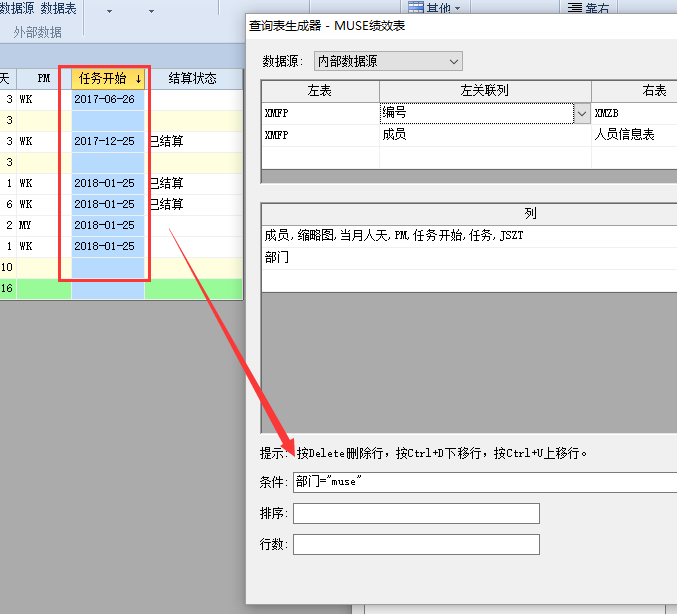Click the empty third row in 列 grid
The width and height of the screenshot is (677, 614).
469,280
